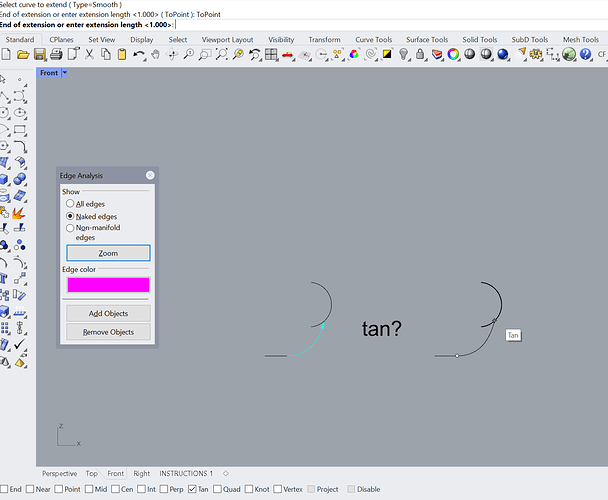608x500 pixels.
Task: Click the Copy icon
Action: (x=105, y=54)
